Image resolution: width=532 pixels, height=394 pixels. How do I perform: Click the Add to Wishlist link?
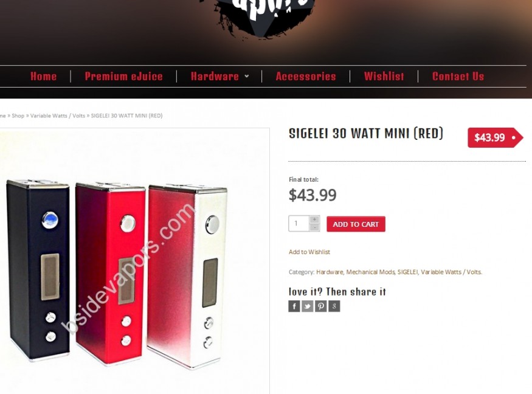click(x=309, y=252)
